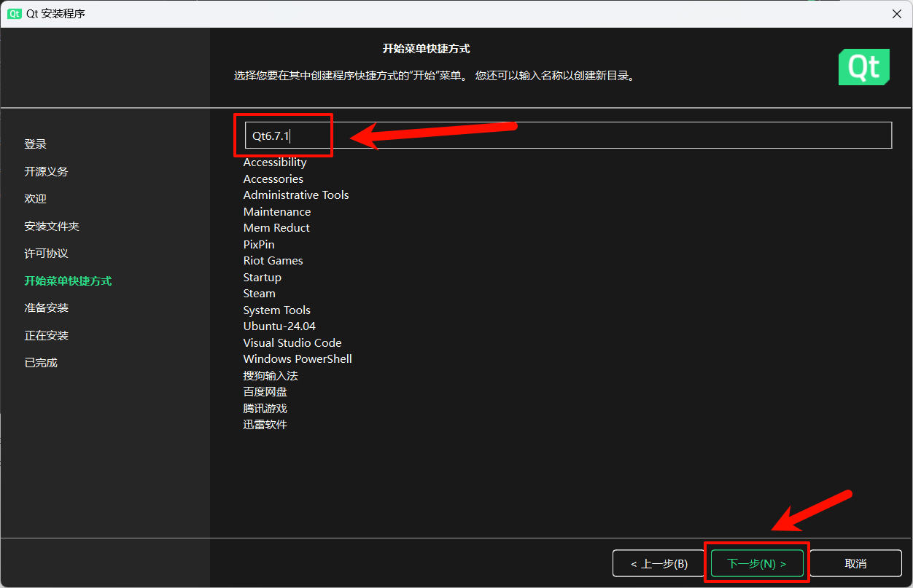Choose Riot Games in the list
913x588 pixels.
click(x=273, y=261)
